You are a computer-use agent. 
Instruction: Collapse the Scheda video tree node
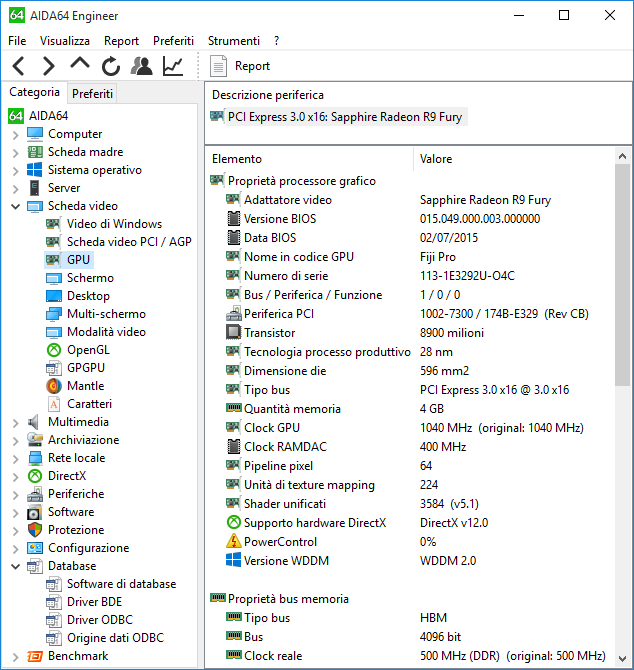pos(15,206)
